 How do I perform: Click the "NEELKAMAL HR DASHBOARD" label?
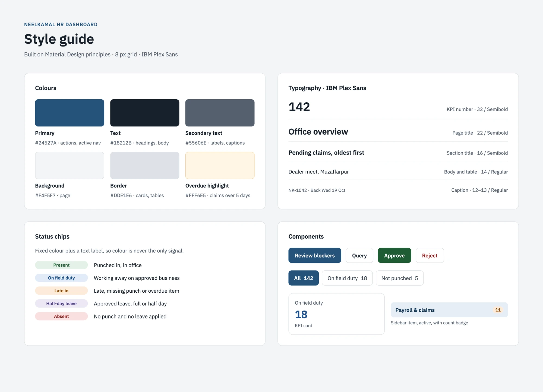click(x=61, y=24)
